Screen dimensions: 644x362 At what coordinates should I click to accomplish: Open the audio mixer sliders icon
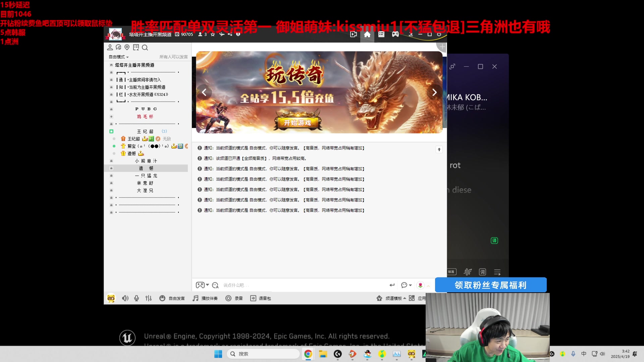click(x=149, y=298)
